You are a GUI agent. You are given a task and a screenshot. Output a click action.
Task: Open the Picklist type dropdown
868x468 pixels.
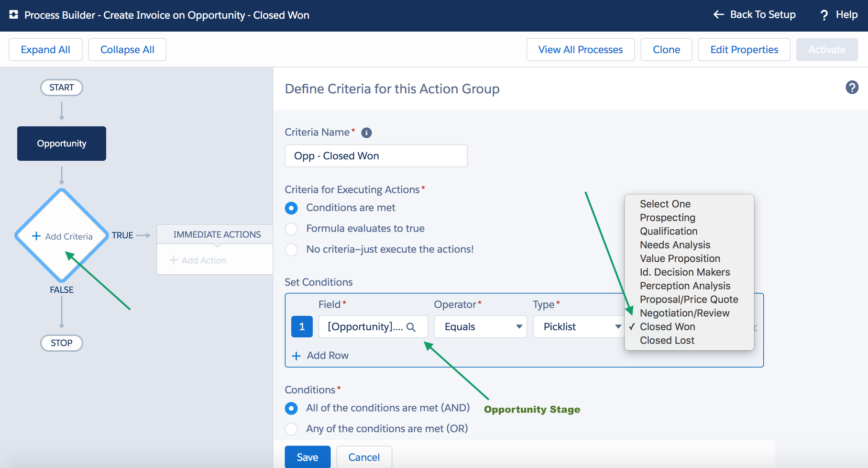coord(579,327)
